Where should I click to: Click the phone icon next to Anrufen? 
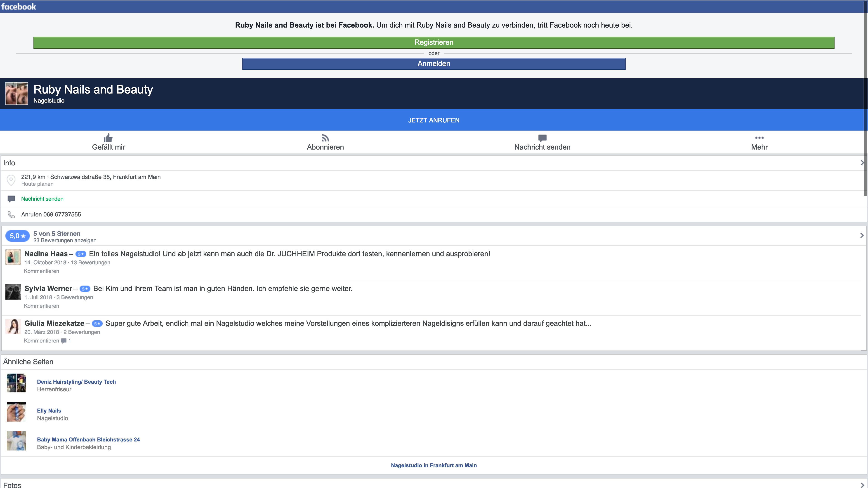tap(11, 215)
